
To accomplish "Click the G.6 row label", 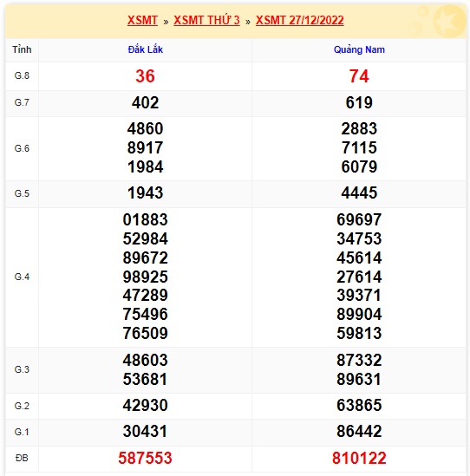I will coord(22,148).
